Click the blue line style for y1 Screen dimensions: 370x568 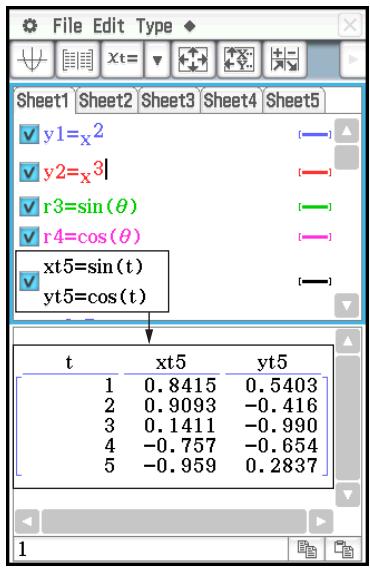tap(315, 135)
